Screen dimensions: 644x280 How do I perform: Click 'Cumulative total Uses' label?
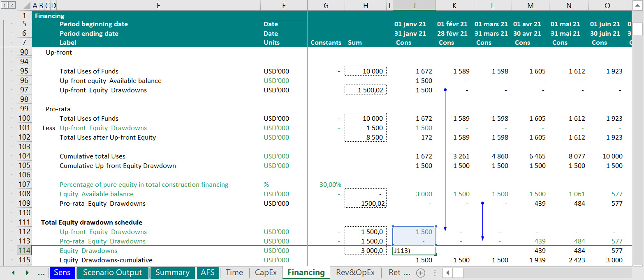(x=93, y=156)
